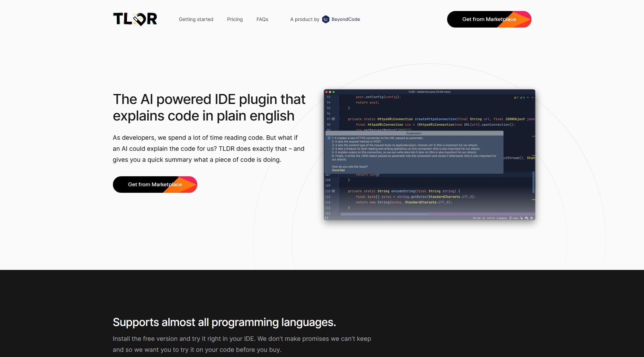Click the git branch "main" icon in status bar

coord(510,218)
